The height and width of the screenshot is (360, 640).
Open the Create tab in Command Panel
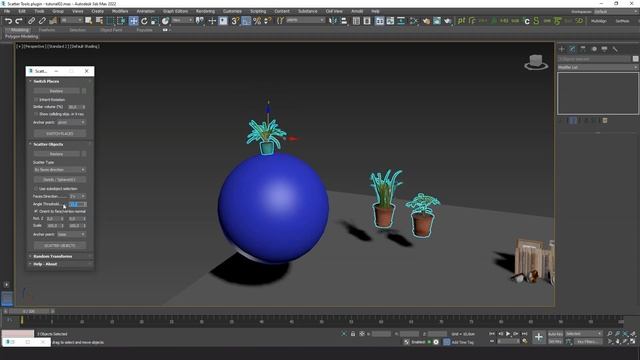(562, 49)
